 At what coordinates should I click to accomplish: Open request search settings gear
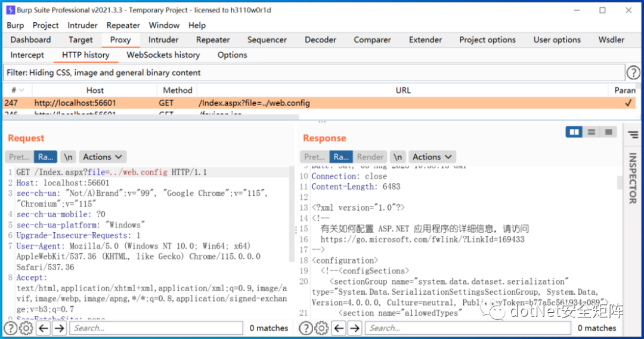(26, 328)
